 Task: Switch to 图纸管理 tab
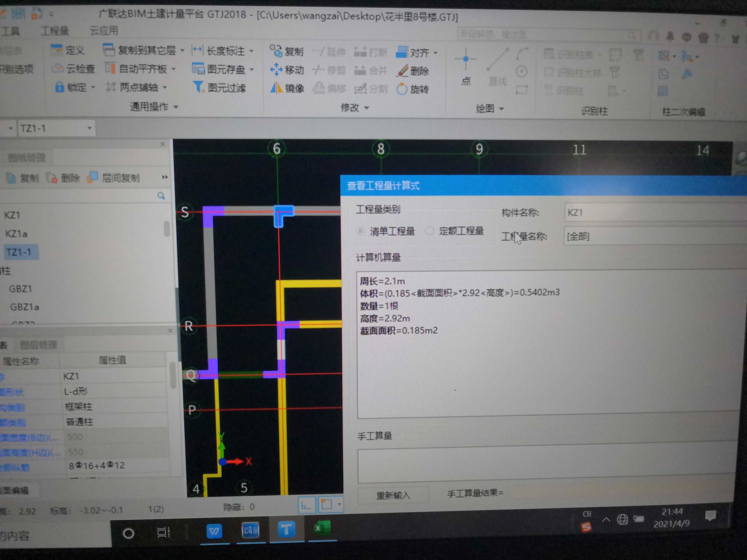click(x=26, y=157)
